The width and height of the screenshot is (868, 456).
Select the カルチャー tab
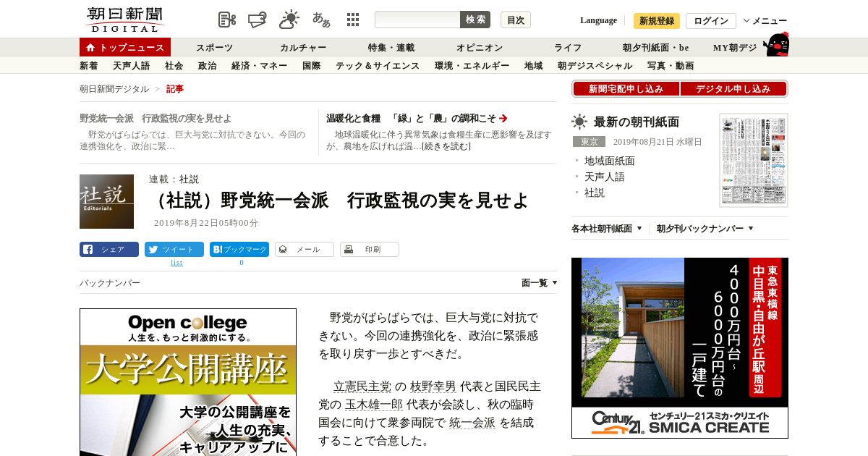303,48
